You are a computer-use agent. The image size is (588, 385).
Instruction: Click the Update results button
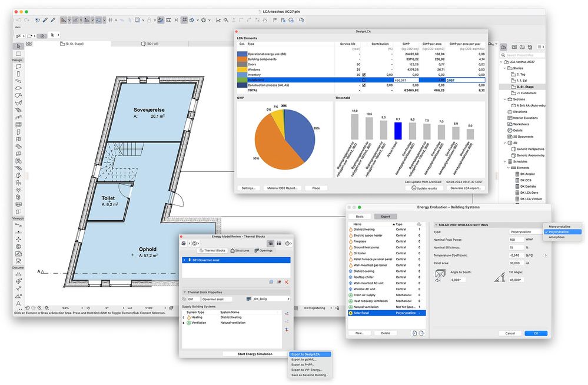pos(424,188)
